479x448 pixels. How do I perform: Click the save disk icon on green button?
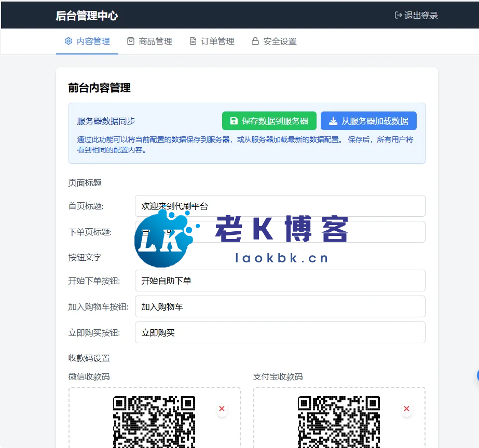coord(234,121)
